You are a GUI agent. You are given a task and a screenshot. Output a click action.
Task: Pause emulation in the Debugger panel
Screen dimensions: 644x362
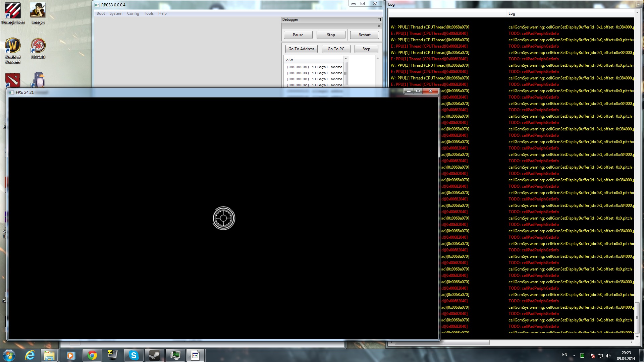(298, 35)
